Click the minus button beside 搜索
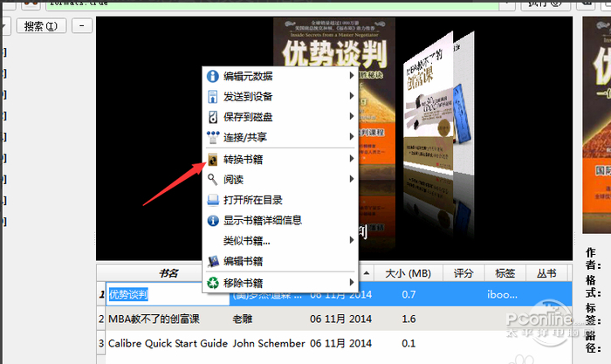The image size is (611, 364). [81, 26]
